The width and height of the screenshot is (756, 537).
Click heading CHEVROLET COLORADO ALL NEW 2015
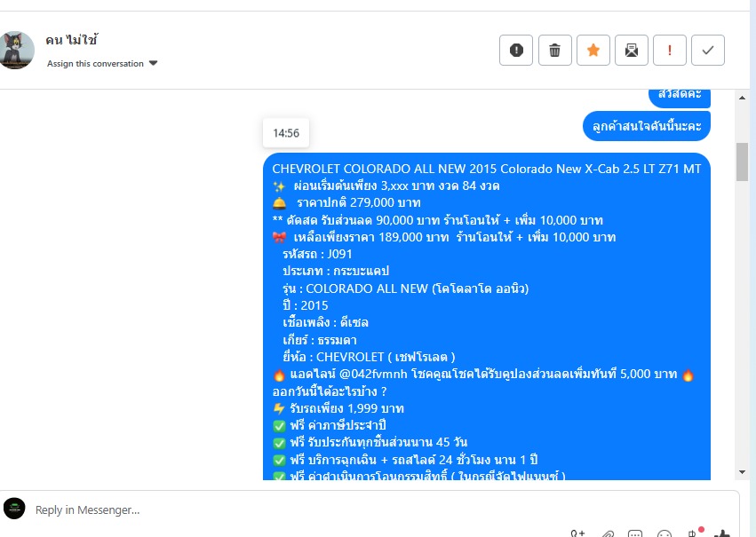(487, 169)
